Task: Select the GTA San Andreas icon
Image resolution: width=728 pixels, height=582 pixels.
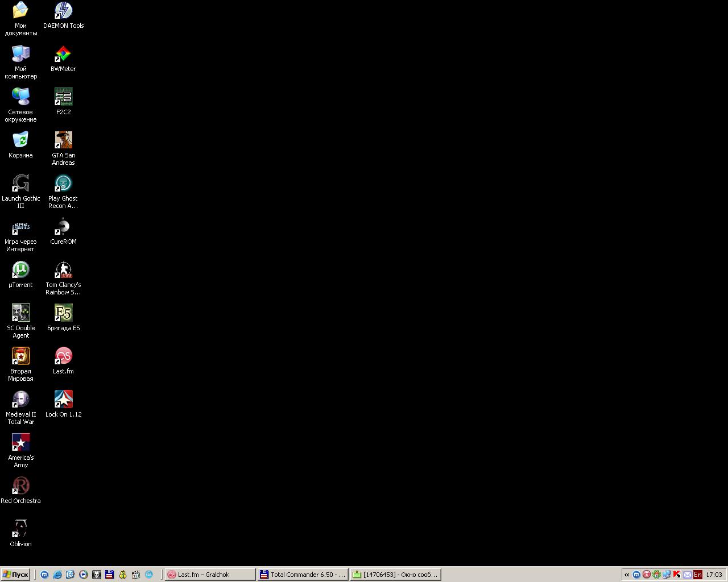Action: click(x=63, y=140)
